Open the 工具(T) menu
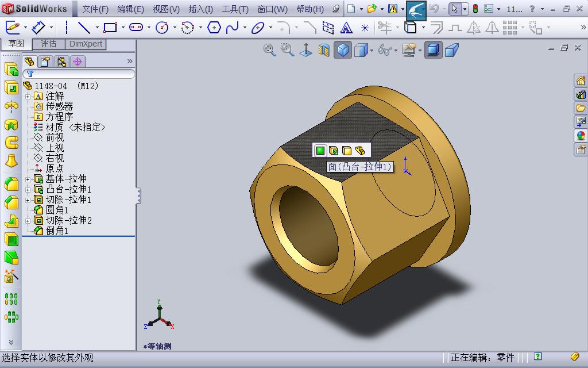 (x=235, y=9)
